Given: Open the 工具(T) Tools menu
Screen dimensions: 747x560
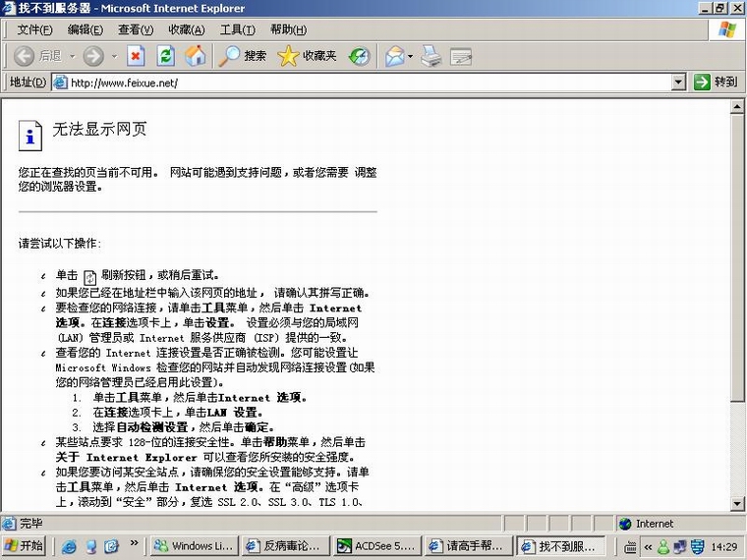Looking at the screenshot, I should pos(237,30).
